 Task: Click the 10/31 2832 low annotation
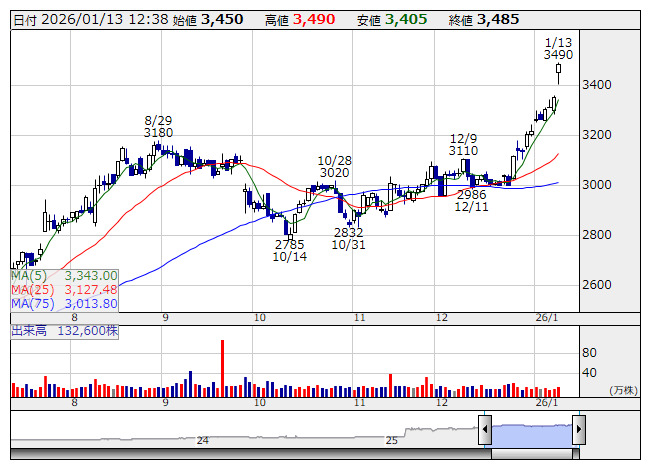[348, 238]
